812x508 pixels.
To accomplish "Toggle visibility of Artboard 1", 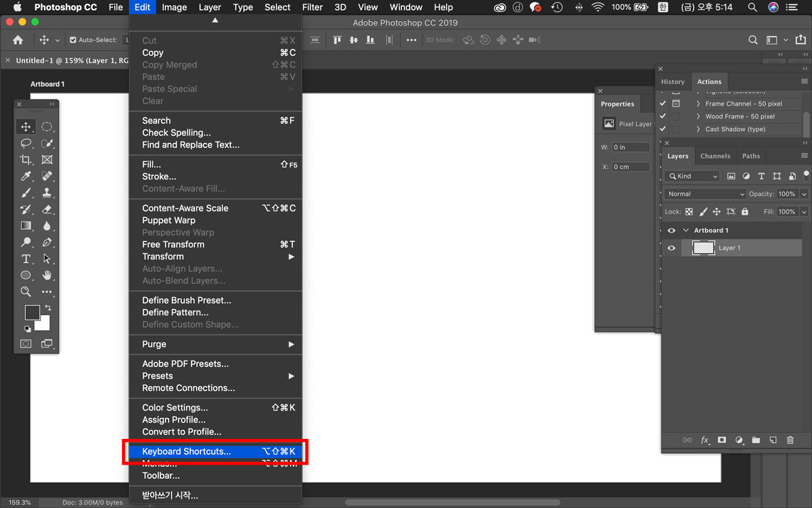I will [671, 230].
